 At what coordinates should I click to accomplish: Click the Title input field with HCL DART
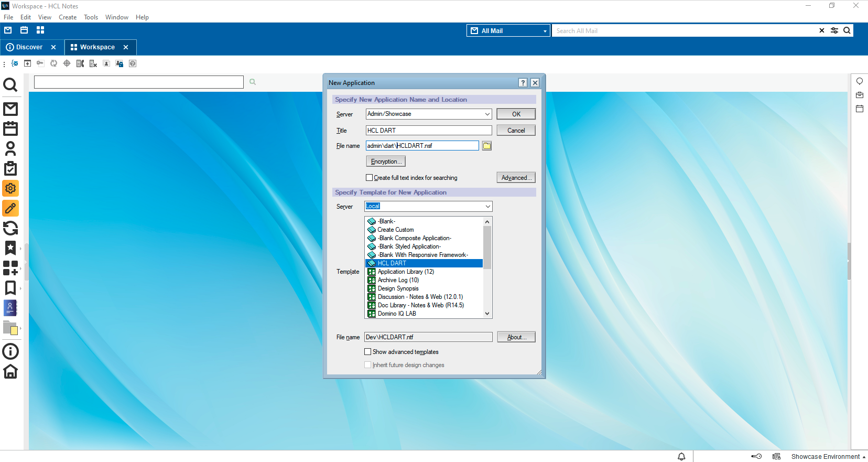pos(429,131)
